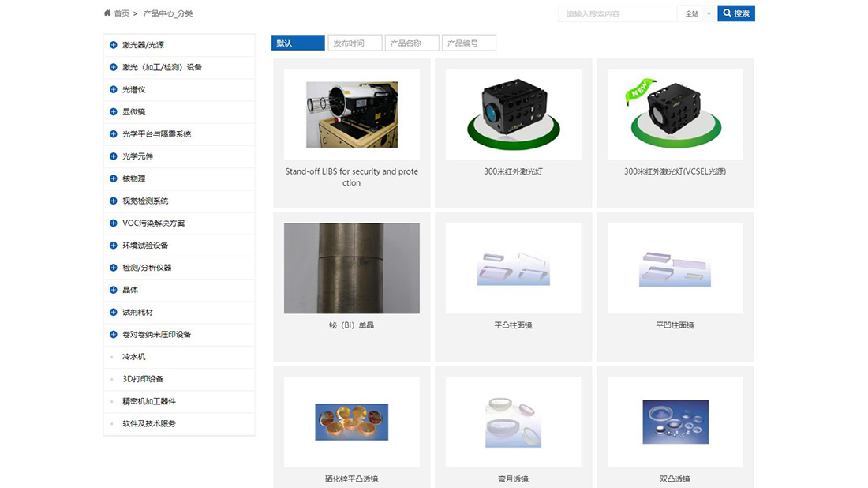Click plus icon beside 晶体
The width and height of the screenshot is (868, 488).
(114, 290)
